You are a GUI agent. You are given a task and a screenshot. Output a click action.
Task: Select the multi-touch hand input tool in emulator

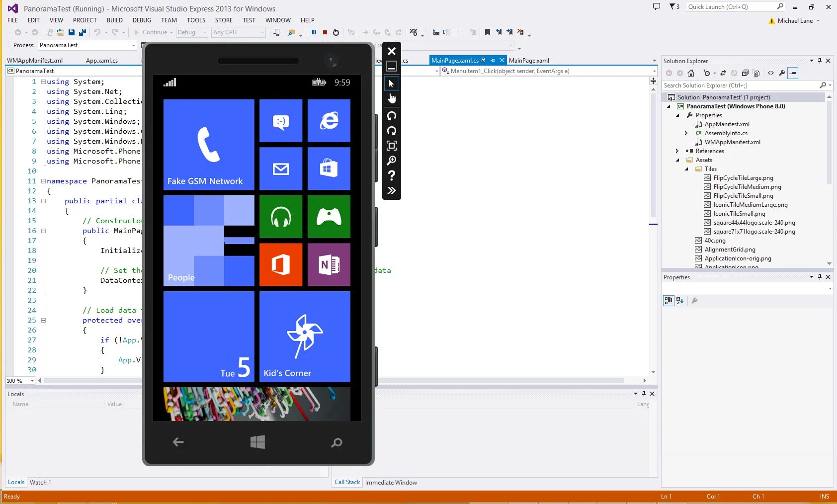(392, 98)
